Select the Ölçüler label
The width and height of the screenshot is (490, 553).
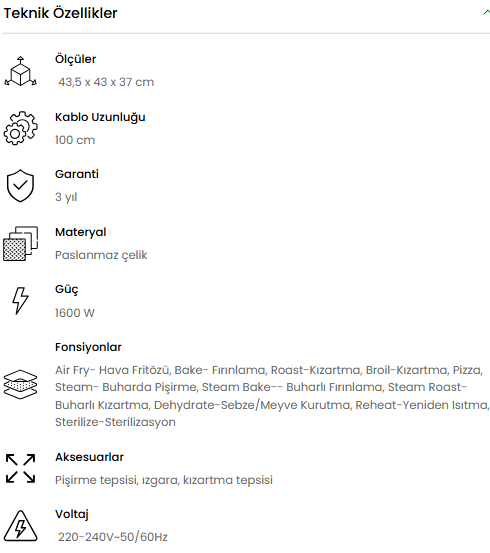coord(75,59)
